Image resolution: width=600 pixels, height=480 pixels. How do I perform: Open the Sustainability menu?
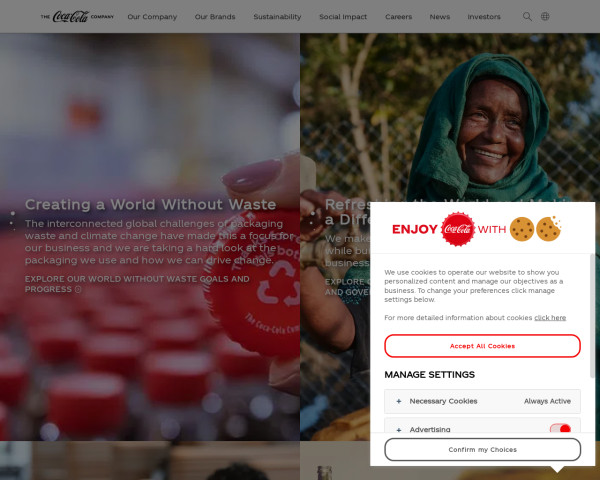tap(277, 17)
